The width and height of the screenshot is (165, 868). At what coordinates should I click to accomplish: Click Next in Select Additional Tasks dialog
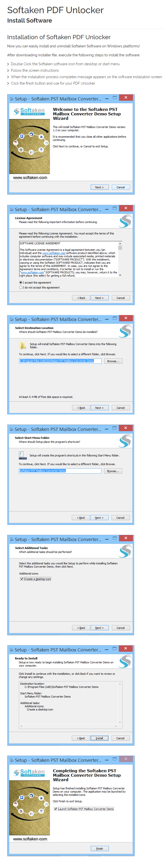[x=100, y=628]
